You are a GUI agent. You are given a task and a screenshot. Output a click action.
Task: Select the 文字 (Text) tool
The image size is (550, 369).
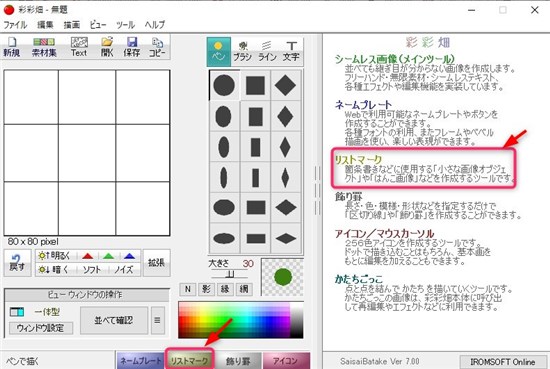(291, 52)
